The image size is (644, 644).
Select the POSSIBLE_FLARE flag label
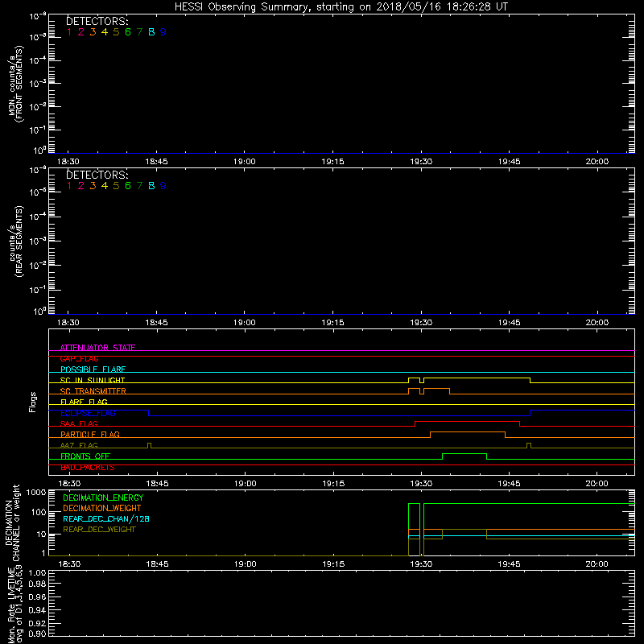pos(93,369)
